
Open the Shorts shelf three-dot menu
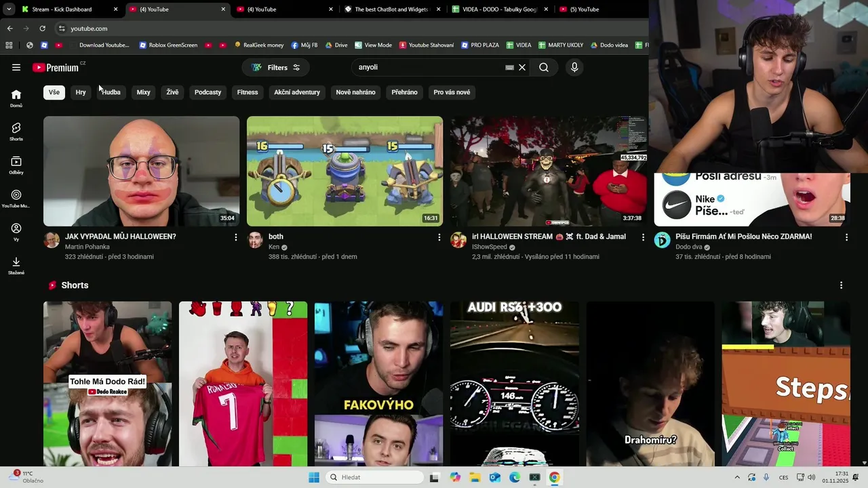point(841,285)
